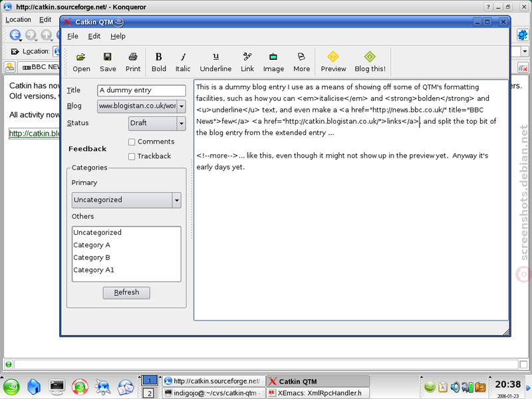Screen dimensions: 532x399
Task: Click the Open toolbar icon
Action: click(81, 57)
